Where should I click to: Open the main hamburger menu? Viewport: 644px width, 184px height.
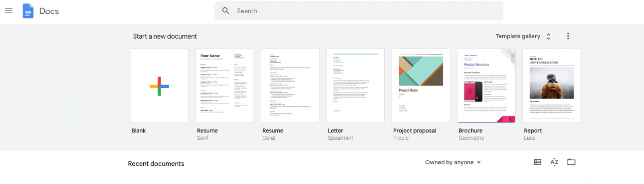[x=9, y=11]
